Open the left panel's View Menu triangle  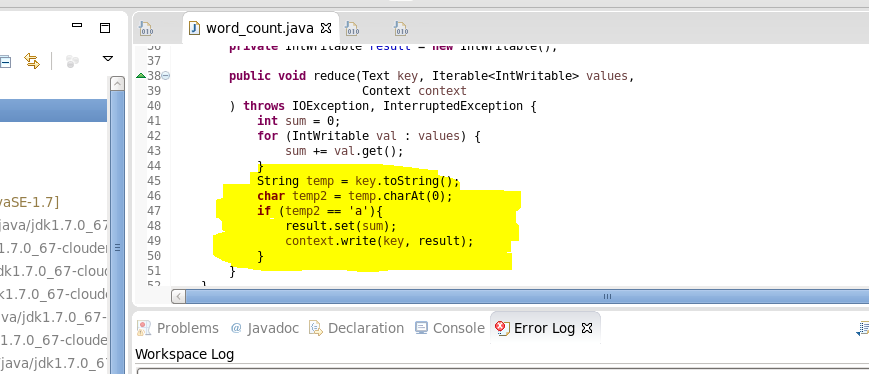coord(108,58)
